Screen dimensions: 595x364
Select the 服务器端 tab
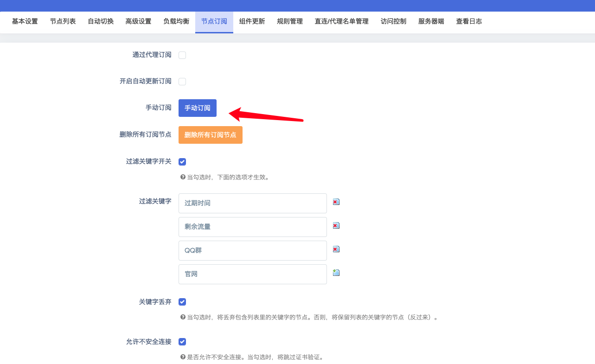coord(431,22)
